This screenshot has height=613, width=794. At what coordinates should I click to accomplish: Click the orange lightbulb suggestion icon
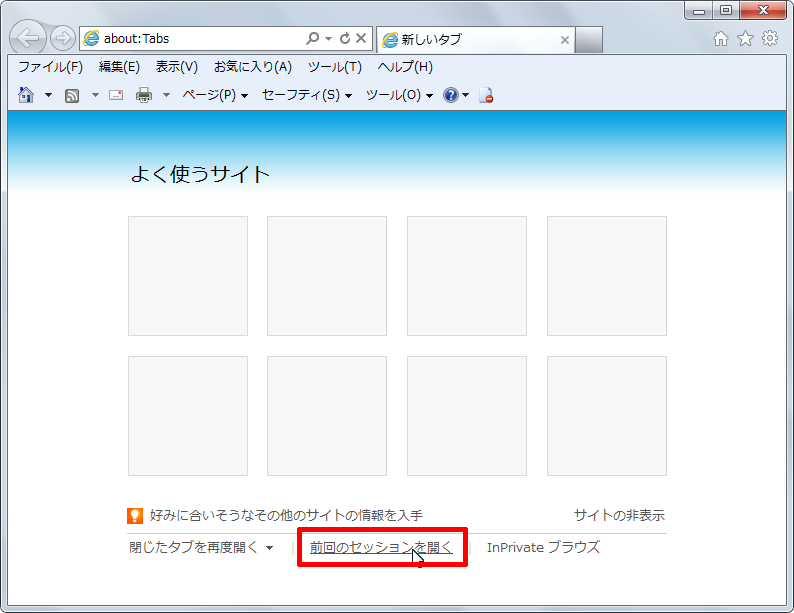pyautogui.click(x=135, y=516)
